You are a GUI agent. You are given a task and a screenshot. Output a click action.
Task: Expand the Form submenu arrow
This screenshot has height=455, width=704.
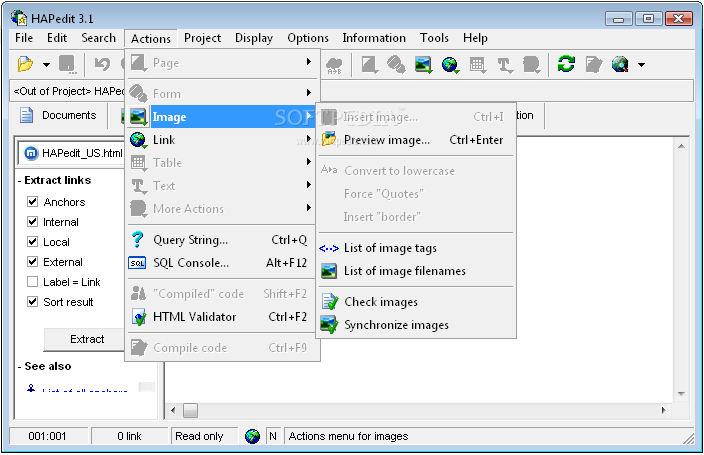[309, 93]
